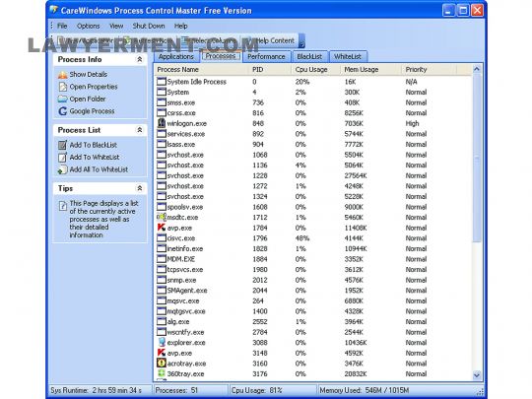532x399 pixels.
Task: Select the services.exe process row
Action: point(313,134)
